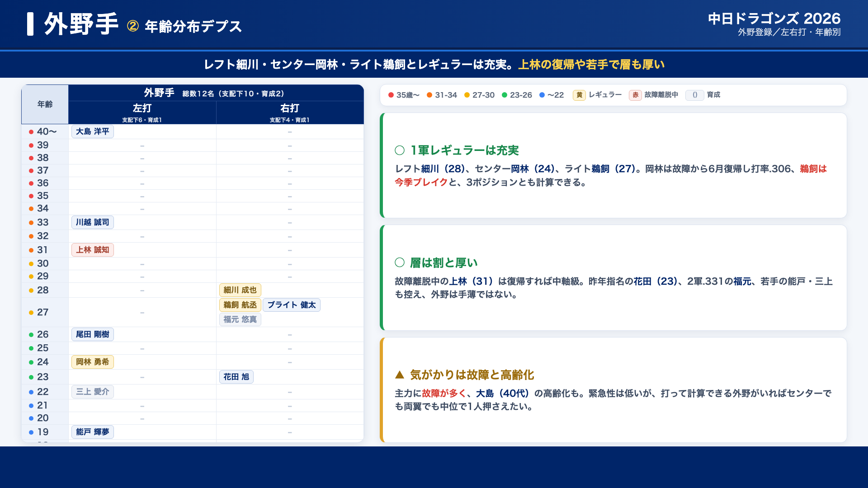868x488 pixels.
Task: Click the age row label 40〜
Action: tap(47, 131)
